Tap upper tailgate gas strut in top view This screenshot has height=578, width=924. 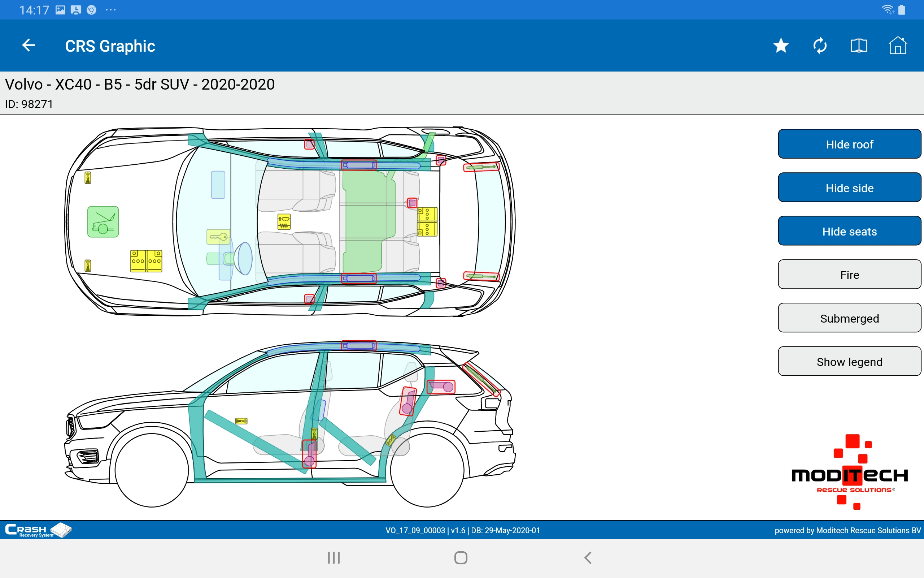coord(481,167)
